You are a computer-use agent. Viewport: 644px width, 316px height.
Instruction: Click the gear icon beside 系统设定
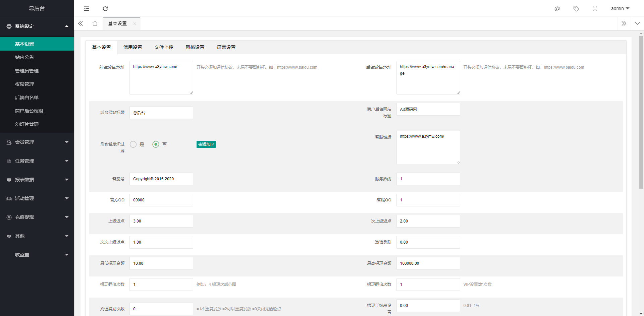click(9, 26)
